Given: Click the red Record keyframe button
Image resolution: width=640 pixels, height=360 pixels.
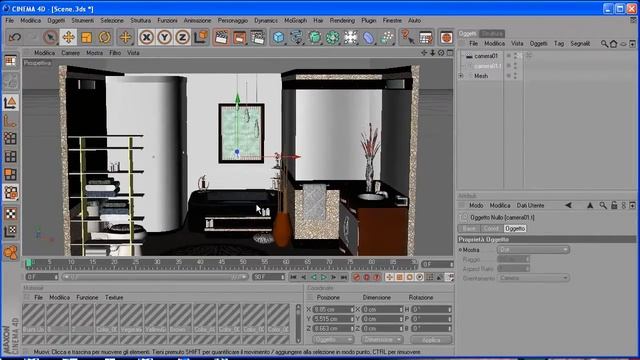Looking at the screenshot, I should (357, 277).
